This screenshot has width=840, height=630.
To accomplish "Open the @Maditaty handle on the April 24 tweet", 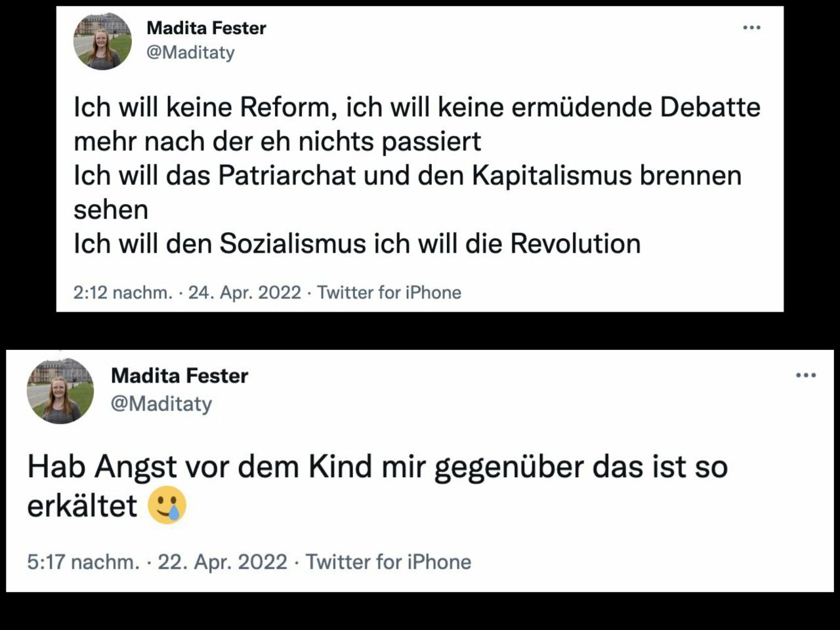I will tap(190, 52).
